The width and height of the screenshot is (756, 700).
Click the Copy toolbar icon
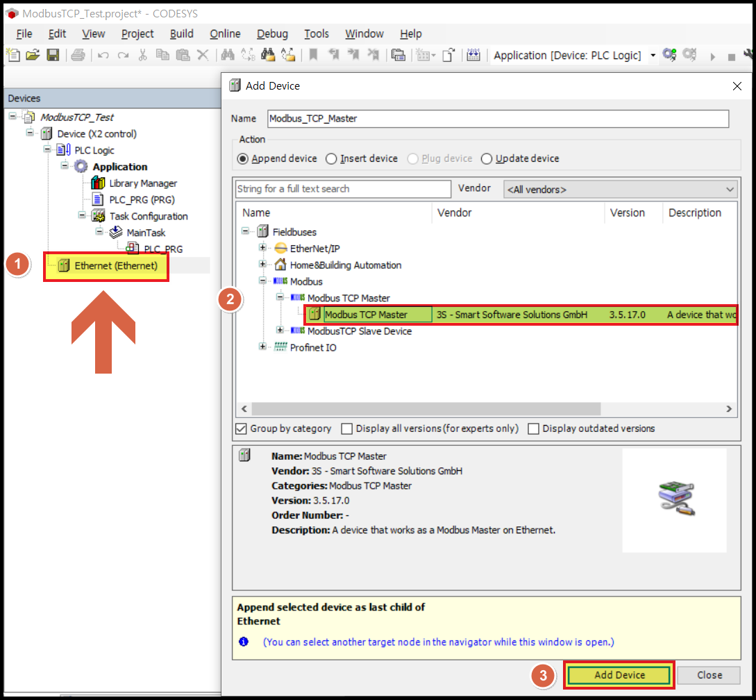(x=162, y=56)
